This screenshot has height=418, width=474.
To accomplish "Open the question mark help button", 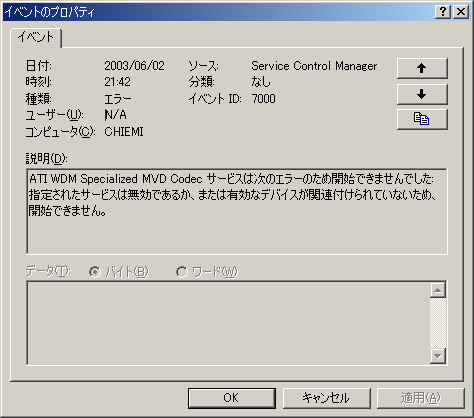I will click(x=443, y=12).
